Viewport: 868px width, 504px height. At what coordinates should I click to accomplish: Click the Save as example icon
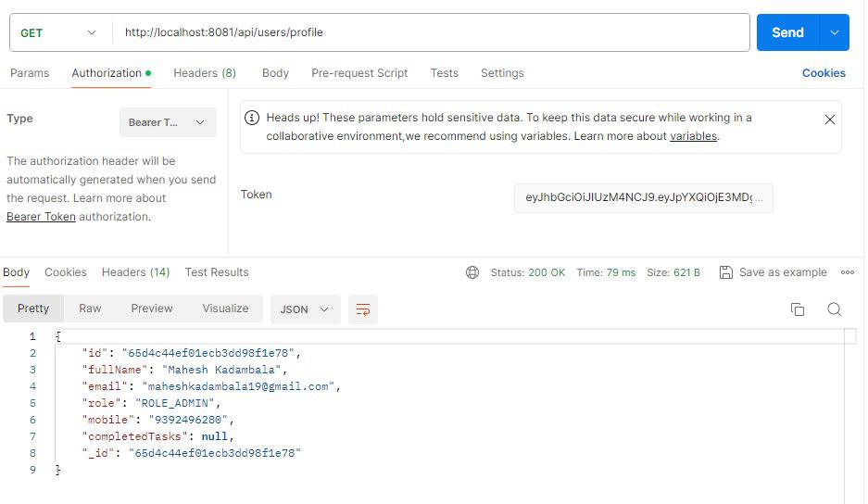[726, 272]
